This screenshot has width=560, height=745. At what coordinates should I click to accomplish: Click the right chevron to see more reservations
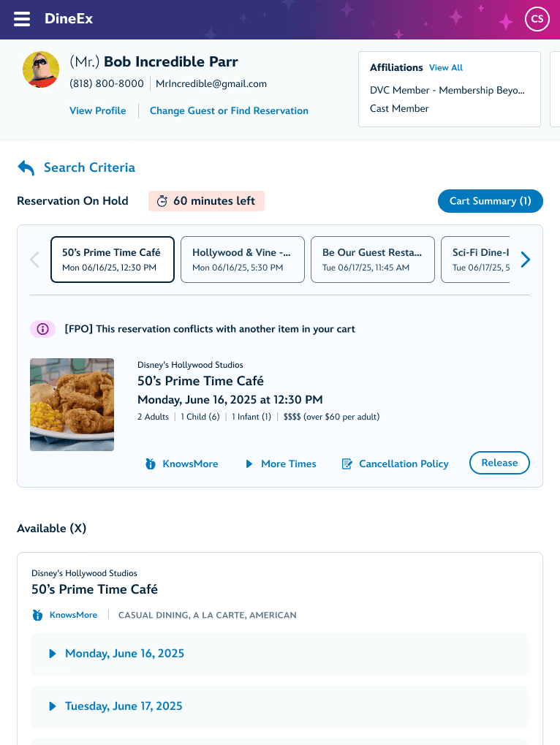pos(525,260)
